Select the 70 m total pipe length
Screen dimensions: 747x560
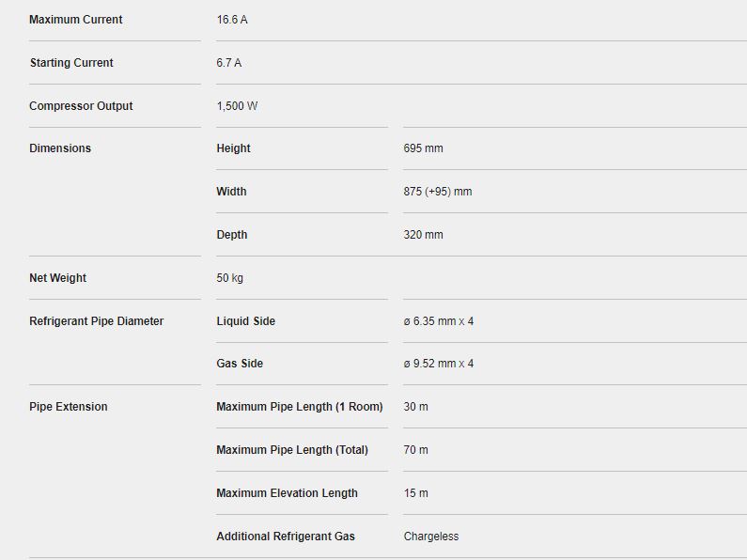415,449
